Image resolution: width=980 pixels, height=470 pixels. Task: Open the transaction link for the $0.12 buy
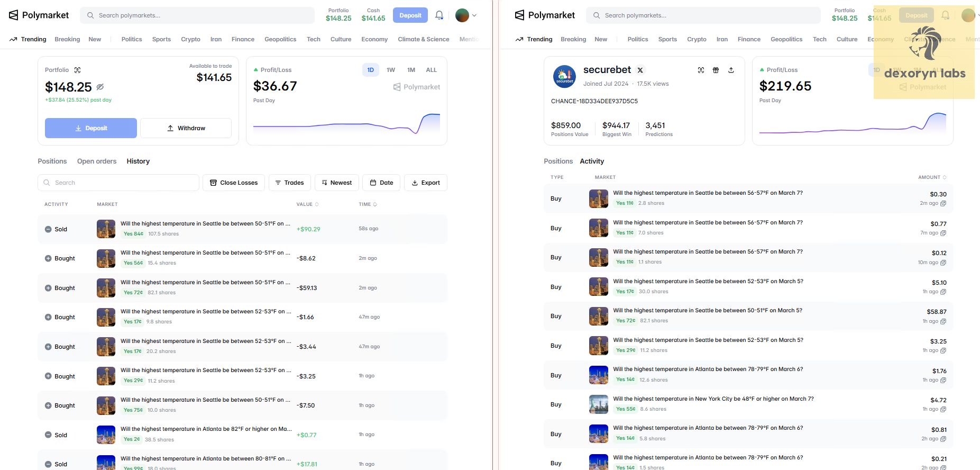(x=944, y=263)
